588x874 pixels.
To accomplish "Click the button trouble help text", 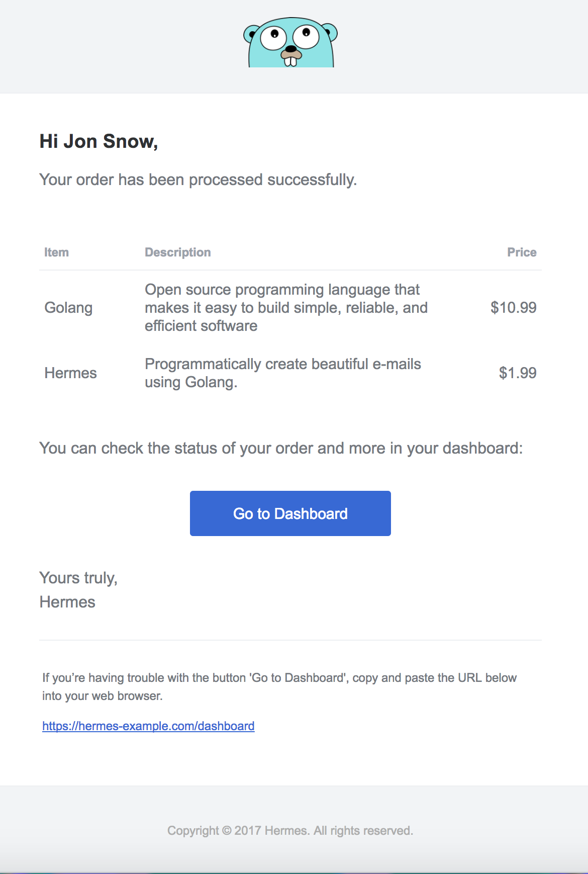I will point(279,687).
